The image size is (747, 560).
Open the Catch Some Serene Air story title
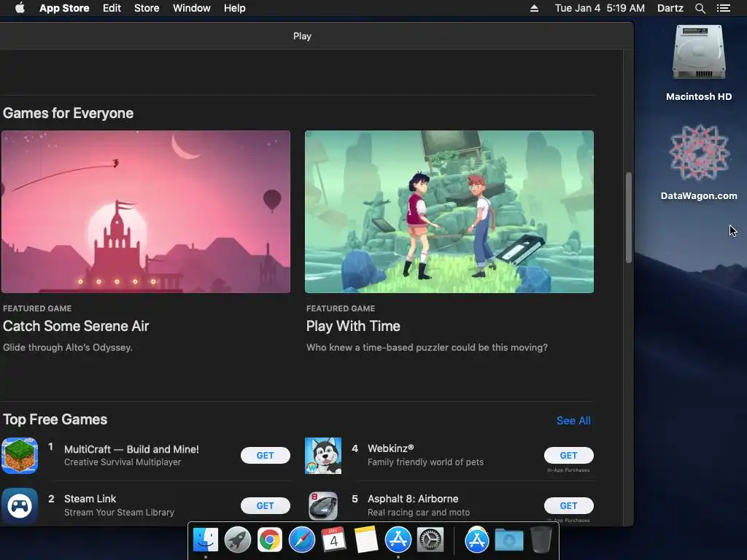[76, 326]
